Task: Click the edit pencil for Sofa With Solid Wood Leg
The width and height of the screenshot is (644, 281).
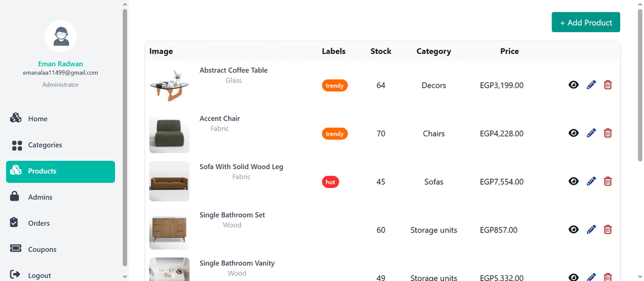Action: pyautogui.click(x=591, y=181)
